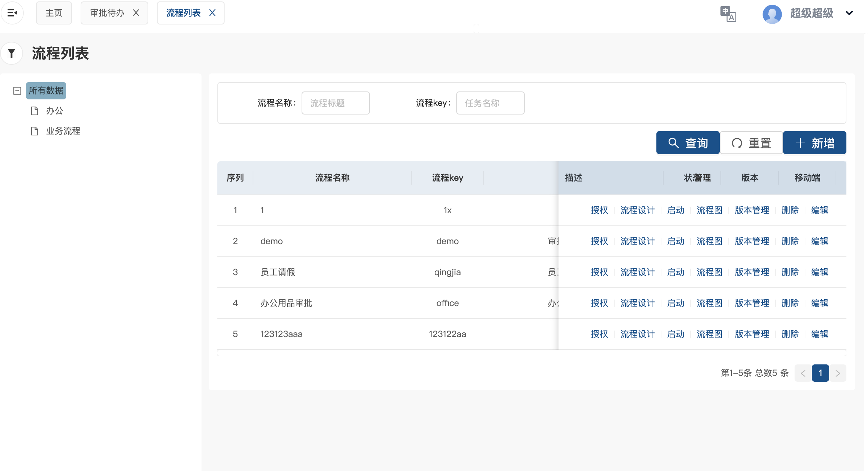The height and width of the screenshot is (471, 868).
Task: Select the 办公 category
Action: 55,111
